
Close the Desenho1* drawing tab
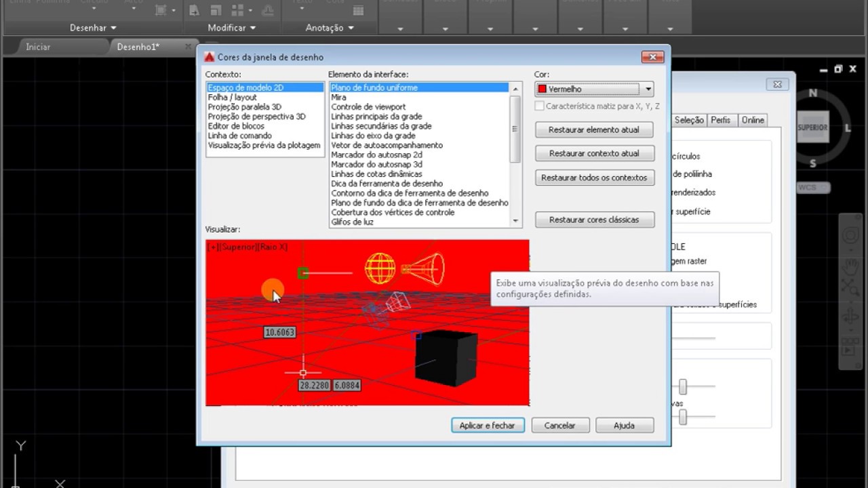click(189, 46)
